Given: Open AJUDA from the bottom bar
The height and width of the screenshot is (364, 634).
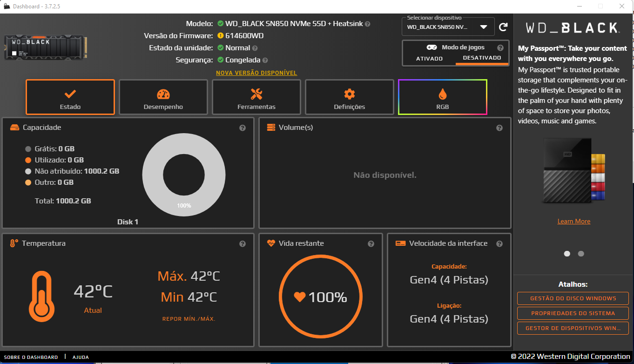Looking at the screenshot, I should [80, 357].
